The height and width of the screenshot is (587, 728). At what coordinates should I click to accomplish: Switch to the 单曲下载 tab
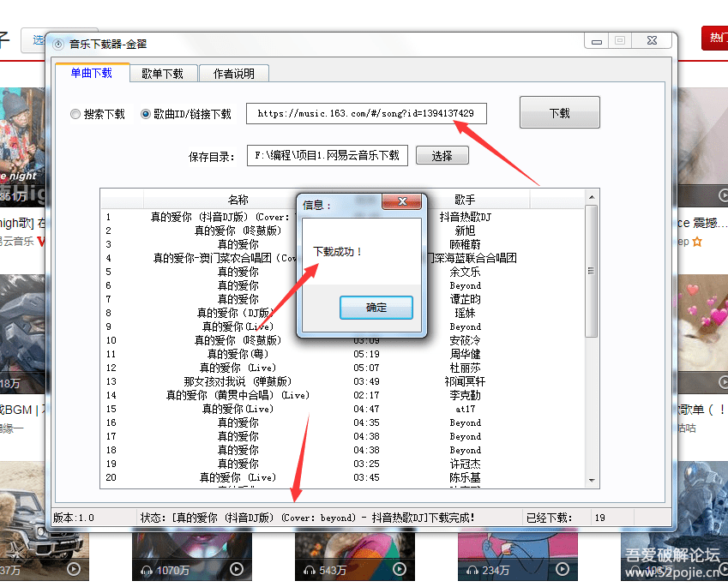92,73
